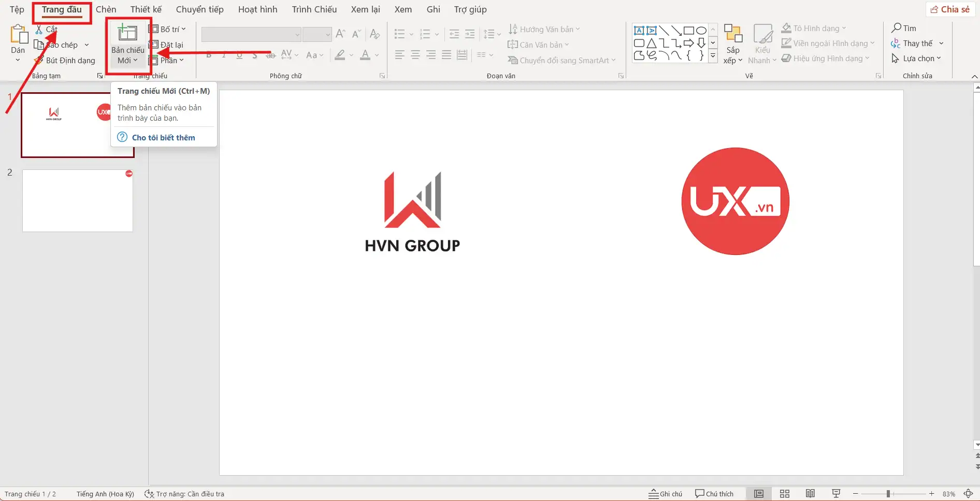The image size is (980, 501).
Task: Click the zoom slider handle
Action: [x=888, y=494]
